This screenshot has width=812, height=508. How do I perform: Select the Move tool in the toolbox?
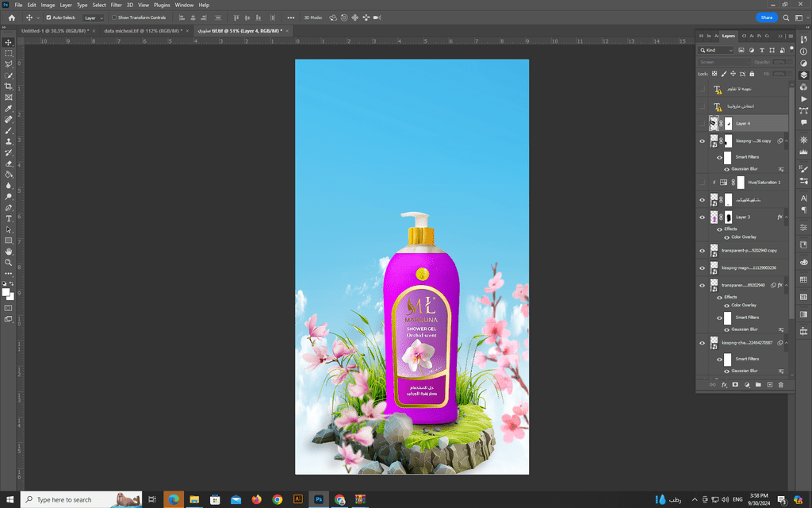click(x=8, y=43)
